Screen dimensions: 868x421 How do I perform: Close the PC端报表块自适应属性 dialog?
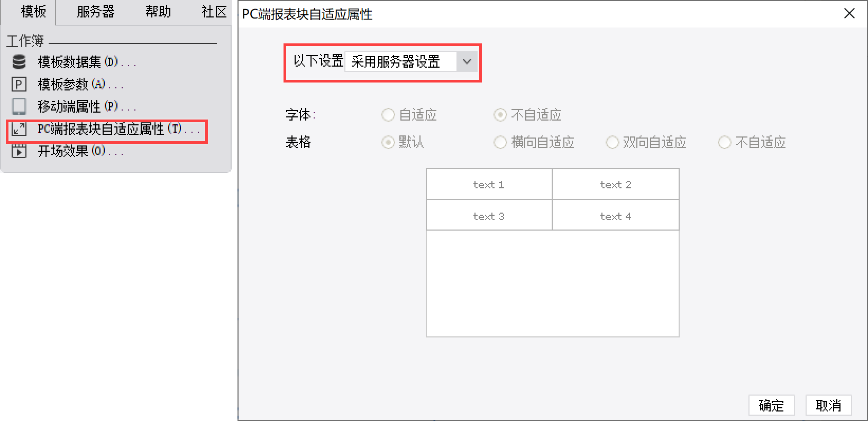(x=849, y=13)
